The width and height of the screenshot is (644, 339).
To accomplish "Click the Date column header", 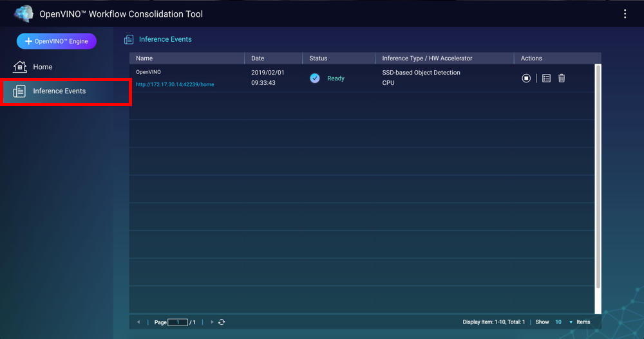I will (x=258, y=59).
